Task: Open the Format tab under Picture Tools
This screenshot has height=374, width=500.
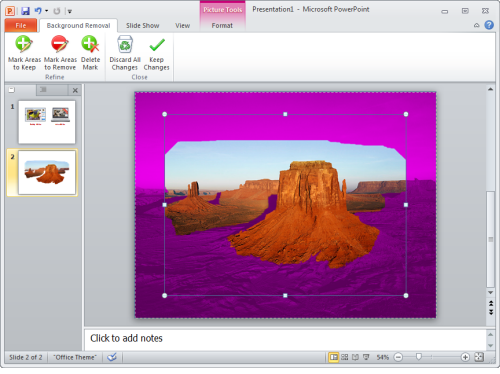Action: pyautogui.click(x=222, y=25)
